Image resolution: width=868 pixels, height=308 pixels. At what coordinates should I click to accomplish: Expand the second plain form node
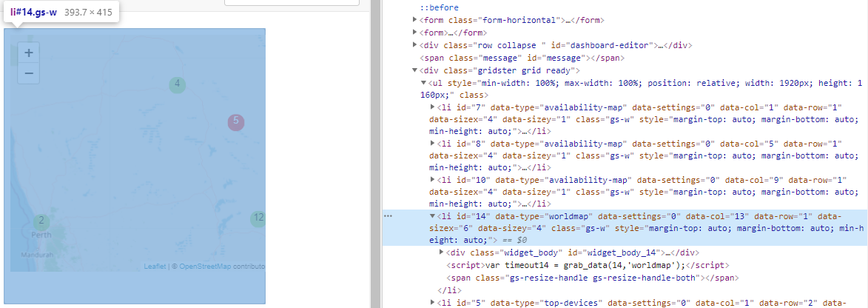(x=415, y=33)
